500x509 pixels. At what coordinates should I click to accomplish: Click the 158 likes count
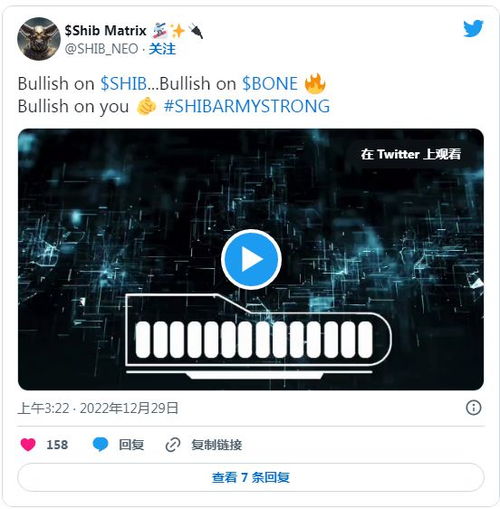click(57, 445)
